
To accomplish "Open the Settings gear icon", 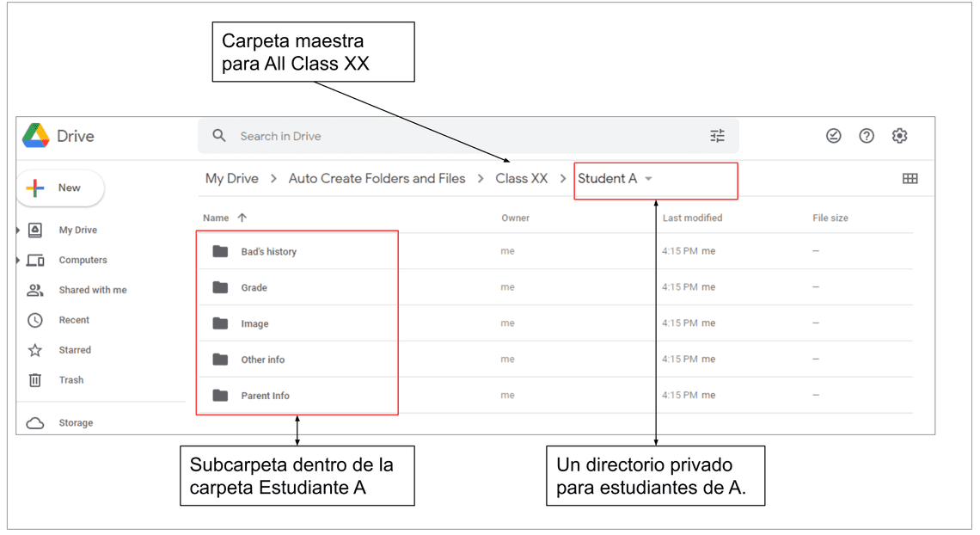I will point(899,136).
